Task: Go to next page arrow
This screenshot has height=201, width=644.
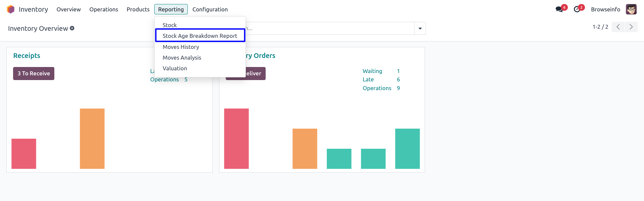Action: [631, 27]
